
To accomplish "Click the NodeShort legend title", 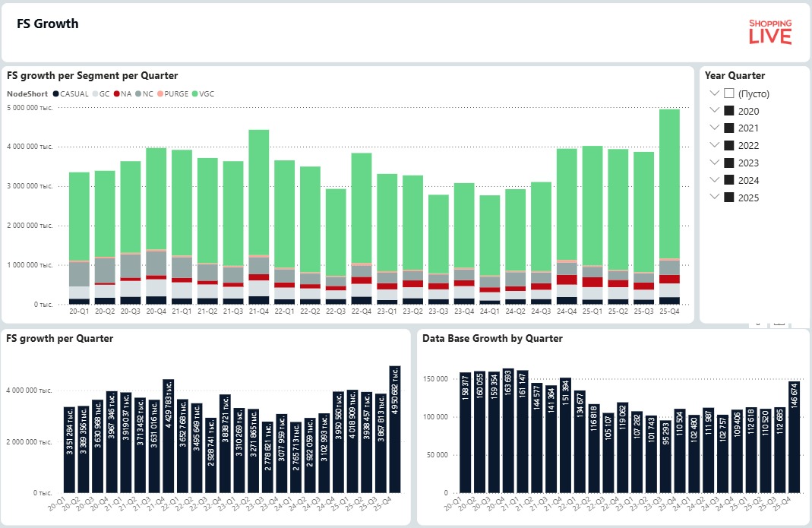I will 27,93.
